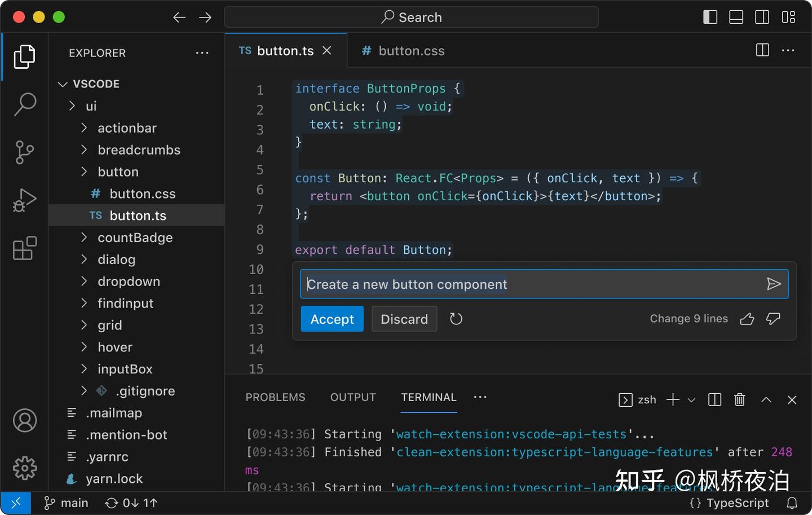Viewport: 812px width, 515px height.
Task: Split the editor to the right
Action: pos(762,50)
